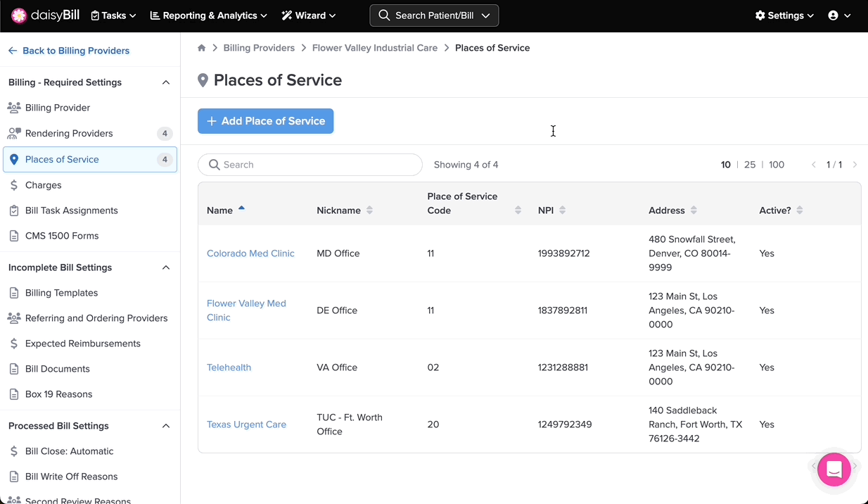Sort table by Nickname column arrows
Viewport: 868px width, 504px height.
[x=370, y=210]
